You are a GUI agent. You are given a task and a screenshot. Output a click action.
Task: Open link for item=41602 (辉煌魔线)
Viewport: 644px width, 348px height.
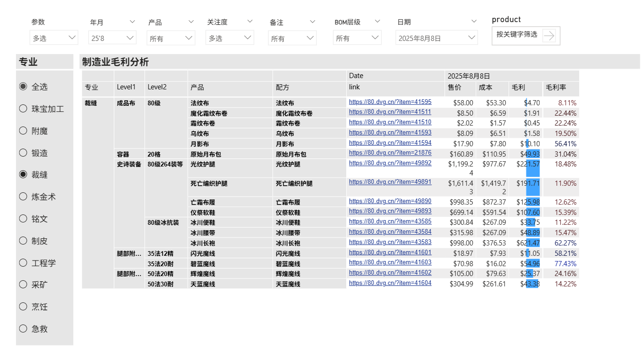390,272
